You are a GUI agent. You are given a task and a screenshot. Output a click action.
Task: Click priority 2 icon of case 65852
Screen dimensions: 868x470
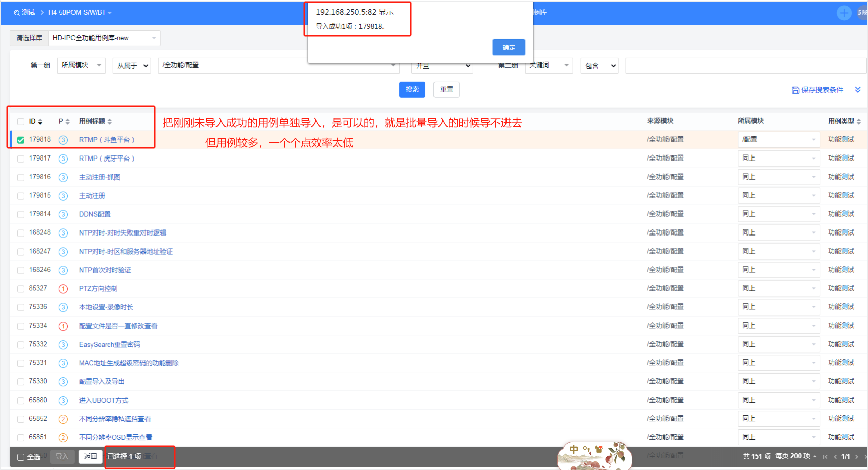(63, 419)
